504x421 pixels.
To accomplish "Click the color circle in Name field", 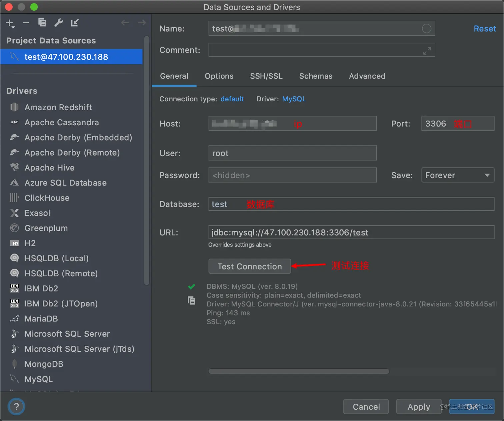I will pyautogui.click(x=426, y=29).
